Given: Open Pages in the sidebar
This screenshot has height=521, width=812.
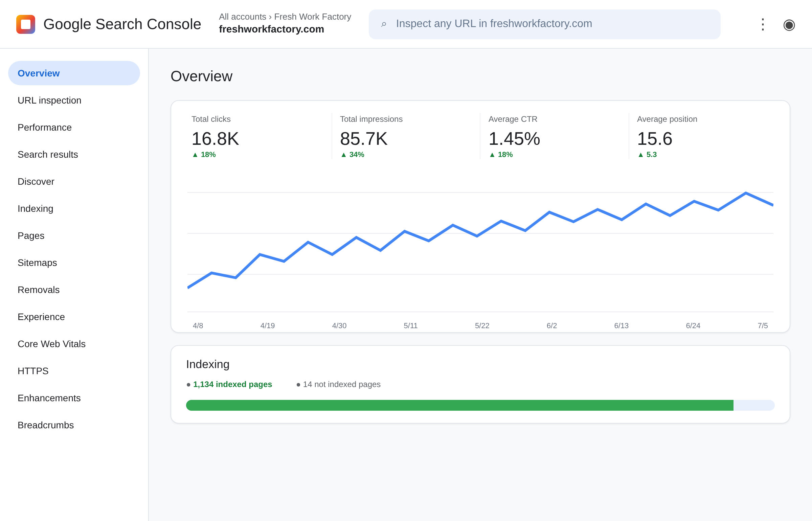Looking at the screenshot, I should click(74, 235).
